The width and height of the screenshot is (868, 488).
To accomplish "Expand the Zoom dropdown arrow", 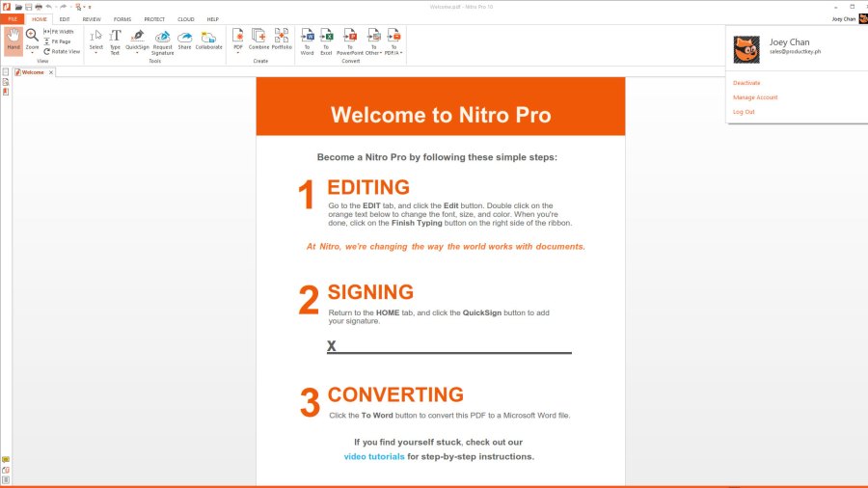I will tap(32, 53).
